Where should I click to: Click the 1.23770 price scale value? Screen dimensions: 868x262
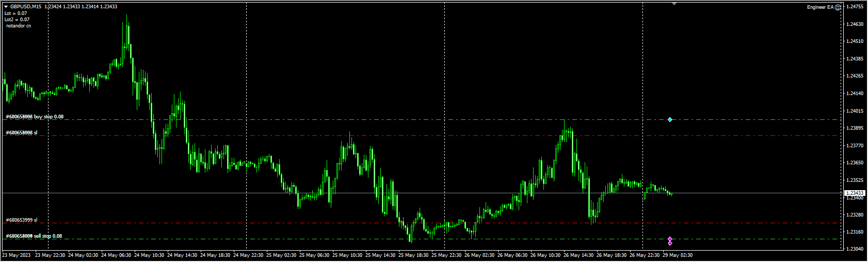[x=855, y=146]
